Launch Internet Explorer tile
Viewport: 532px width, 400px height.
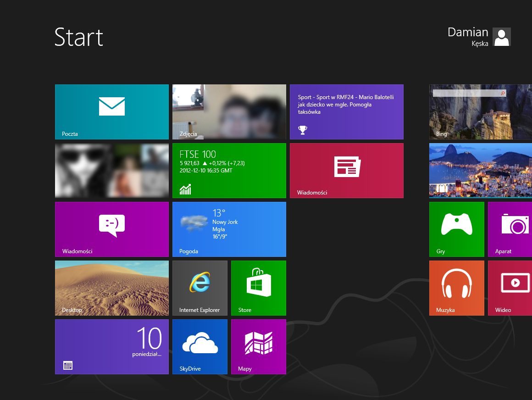tap(200, 288)
